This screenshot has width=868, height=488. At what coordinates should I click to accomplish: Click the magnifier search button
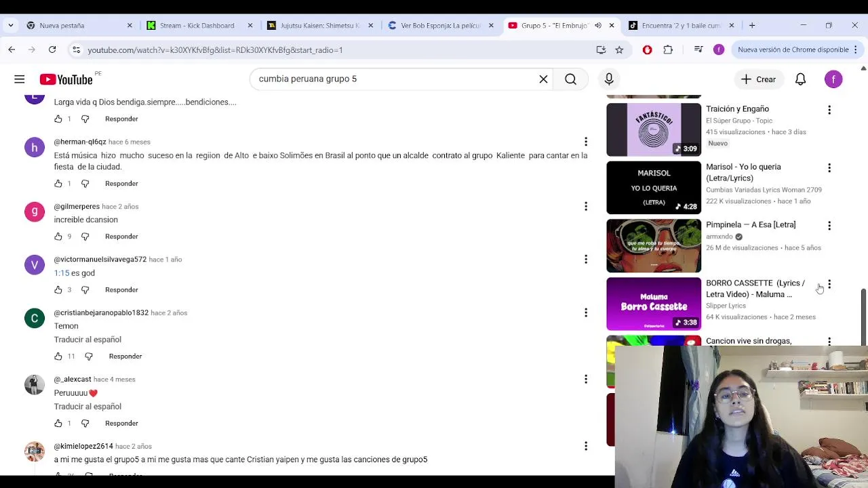click(x=570, y=79)
